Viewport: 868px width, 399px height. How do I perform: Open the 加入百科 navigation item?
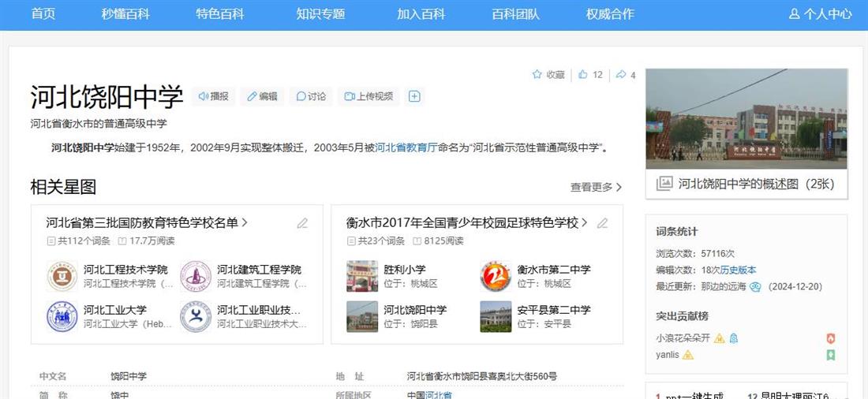421,14
